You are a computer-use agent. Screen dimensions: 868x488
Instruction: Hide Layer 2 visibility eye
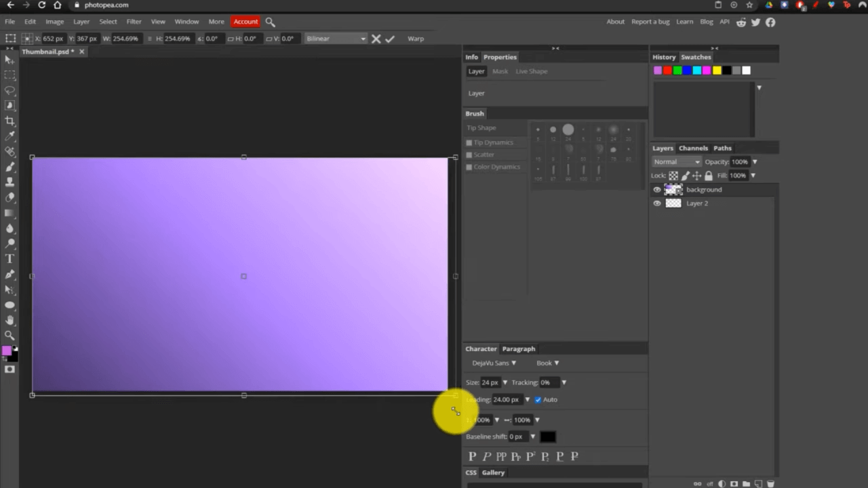pos(656,203)
